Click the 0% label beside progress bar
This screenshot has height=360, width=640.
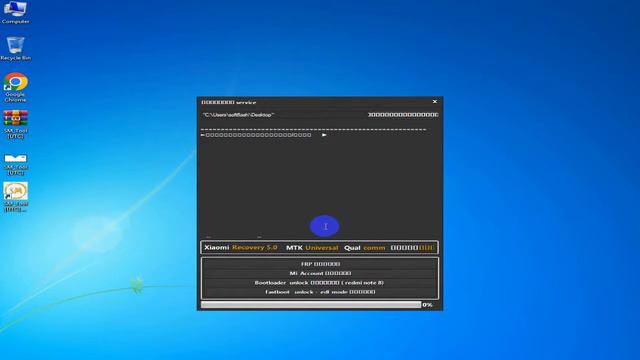click(427, 305)
